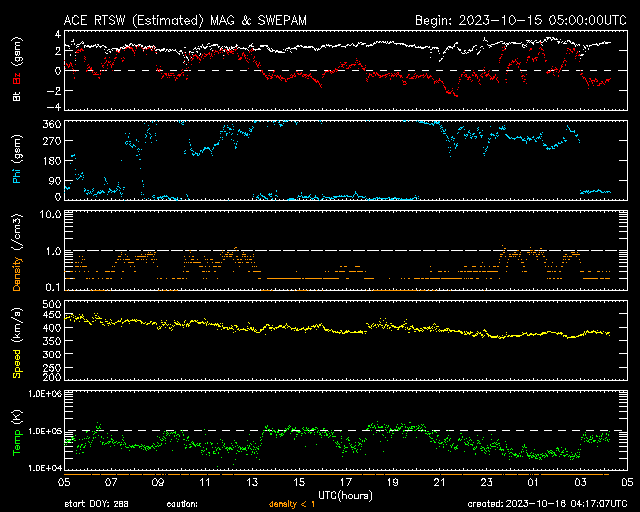This screenshot has height=512, width=640.
Task: Click the '180' tick label on Phi panel
Action: [52, 161]
